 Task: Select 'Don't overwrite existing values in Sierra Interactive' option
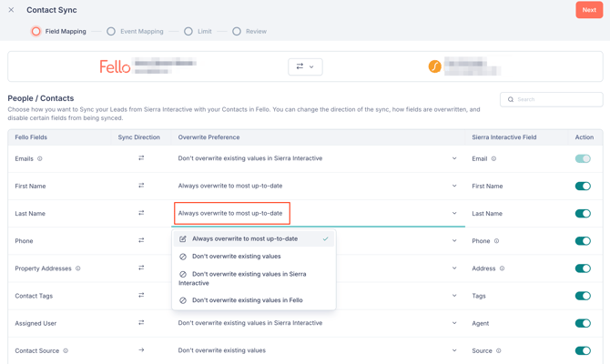point(254,278)
